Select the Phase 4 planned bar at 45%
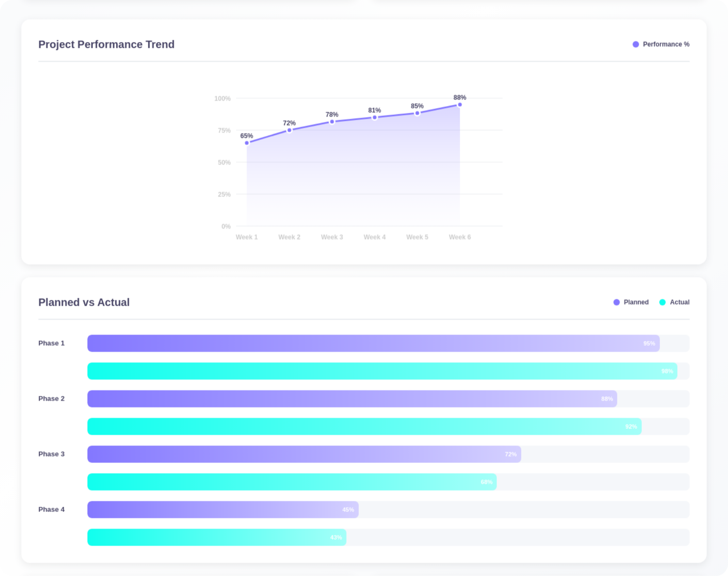 (x=223, y=510)
